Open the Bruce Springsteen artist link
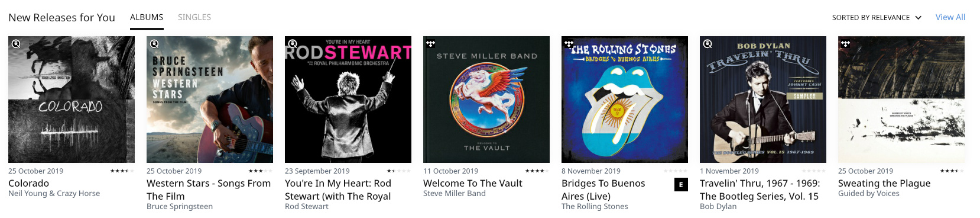The image size is (980, 218). [x=180, y=206]
